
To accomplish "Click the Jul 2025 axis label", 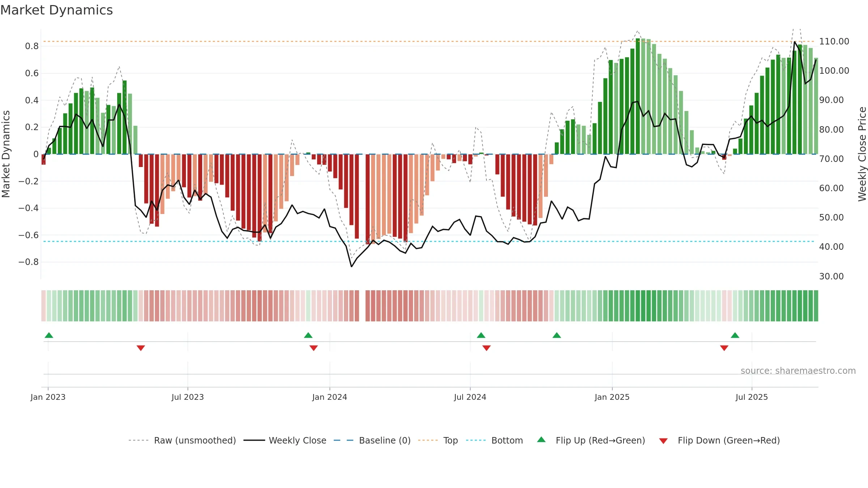I will pyautogui.click(x=752, y=397).
